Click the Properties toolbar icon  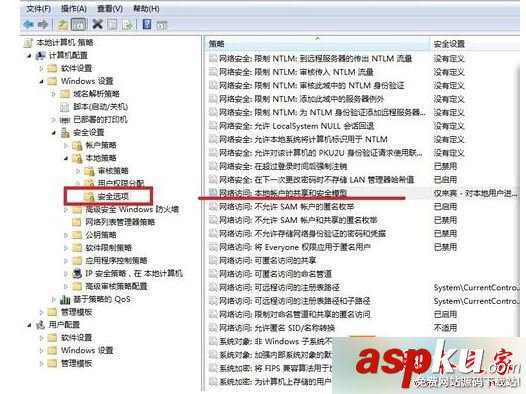[112, 24]
